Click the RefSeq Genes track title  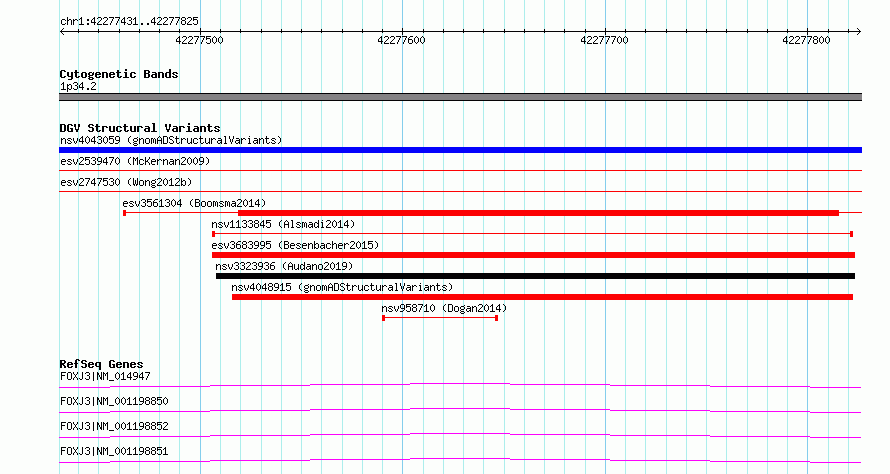pyautogui.click(x=101, y=364)
